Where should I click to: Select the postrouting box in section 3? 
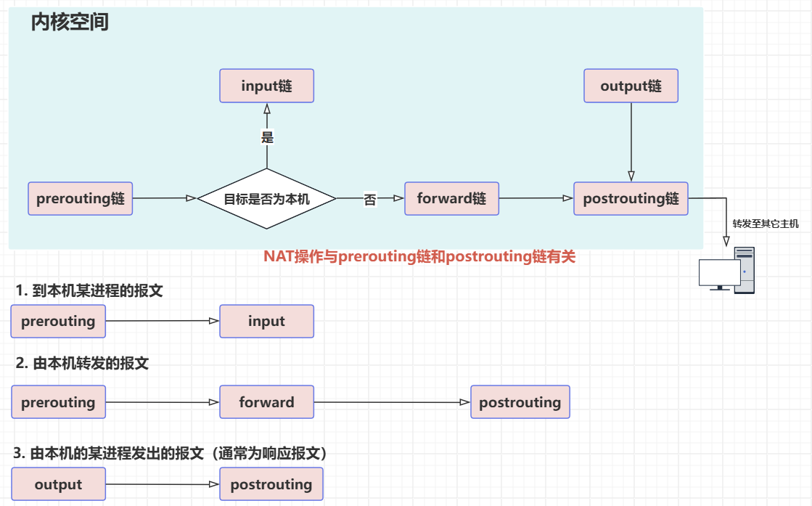(x=271, y=485)
